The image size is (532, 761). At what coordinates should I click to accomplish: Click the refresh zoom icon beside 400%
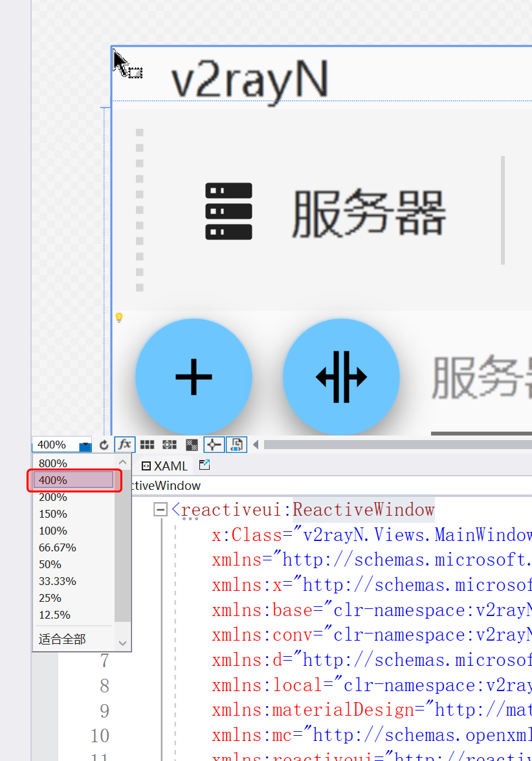[x=104, y=445]
